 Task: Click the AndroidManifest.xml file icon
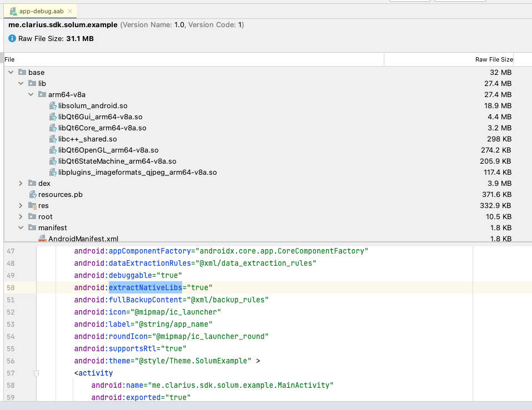[43, 239]
